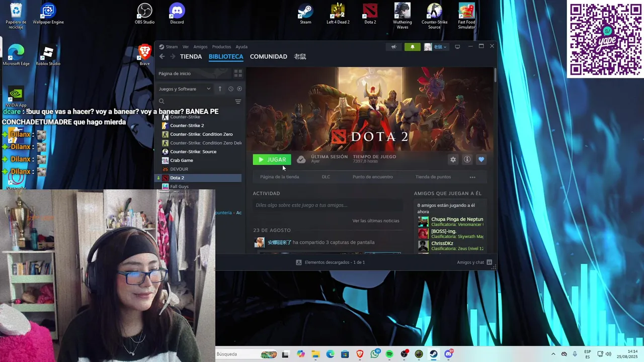The height and width of the screenshot is (362, 644).
Task: Click the green JUGAR button
Action: point(272,159)
